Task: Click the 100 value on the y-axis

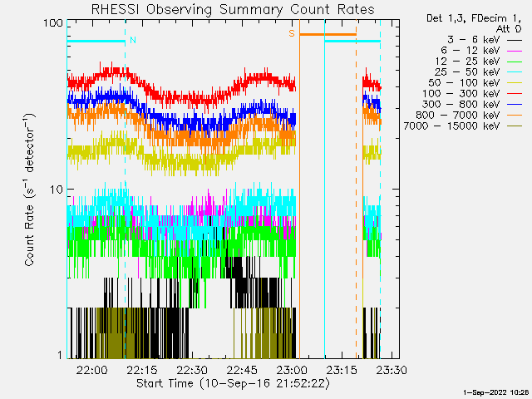Action: tap(53, 23)
